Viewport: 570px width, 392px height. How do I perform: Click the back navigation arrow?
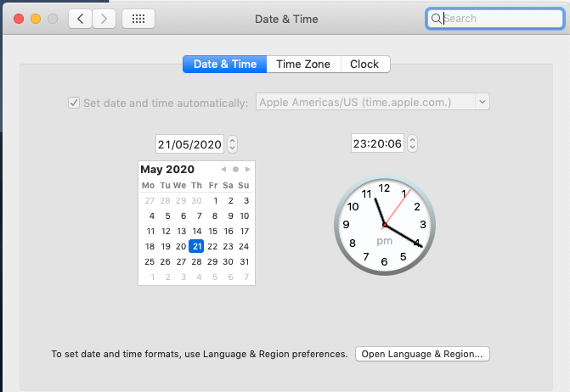(80, 19)
